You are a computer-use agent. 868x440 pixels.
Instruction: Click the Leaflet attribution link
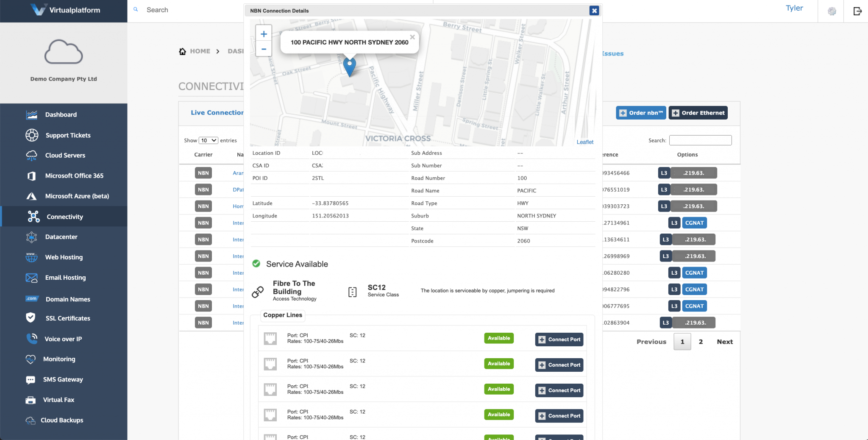pyautogui.click(x=585, y=142)
